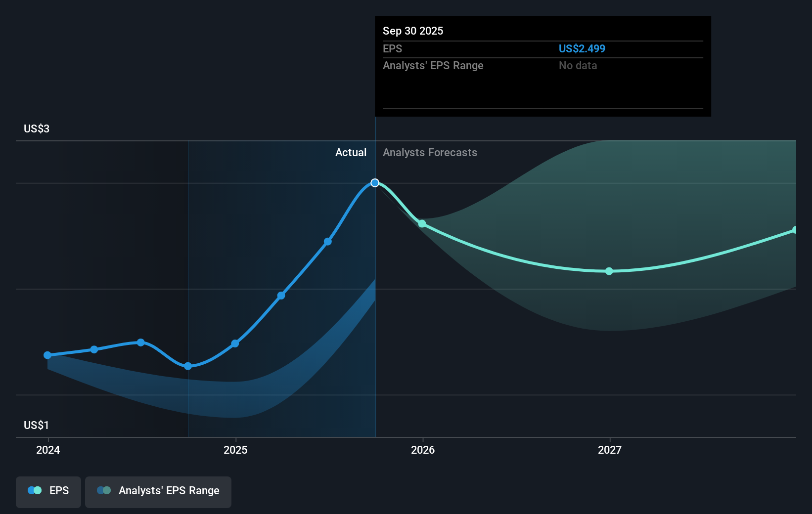Toggle the EPS legend series
Screen dimensions: 812x514
point(48,492)
